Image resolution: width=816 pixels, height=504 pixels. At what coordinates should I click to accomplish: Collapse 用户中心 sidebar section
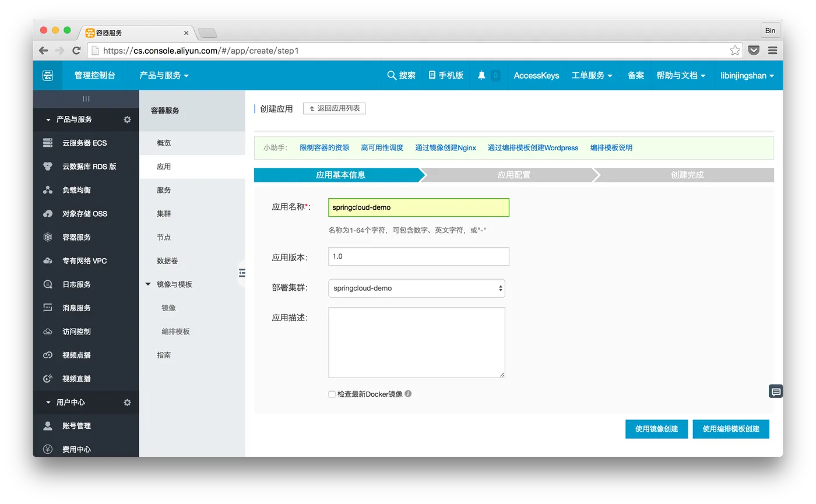point(48,403)
